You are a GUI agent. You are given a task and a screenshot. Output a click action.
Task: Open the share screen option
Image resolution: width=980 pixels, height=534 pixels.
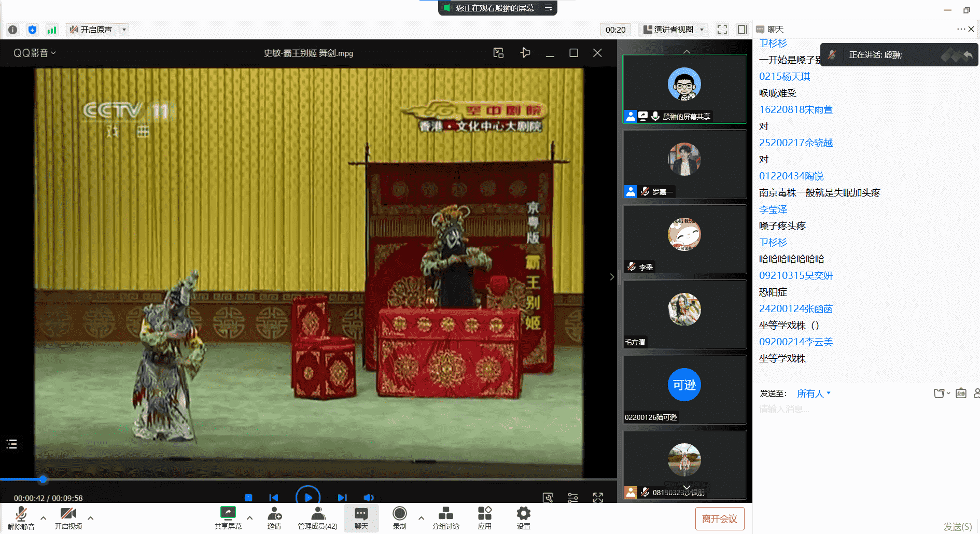pos(228,517)
